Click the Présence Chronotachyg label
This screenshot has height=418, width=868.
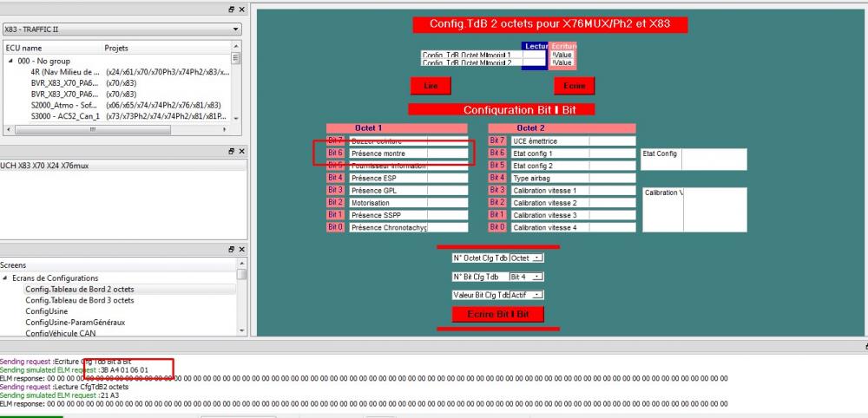(x=388, y=227)
